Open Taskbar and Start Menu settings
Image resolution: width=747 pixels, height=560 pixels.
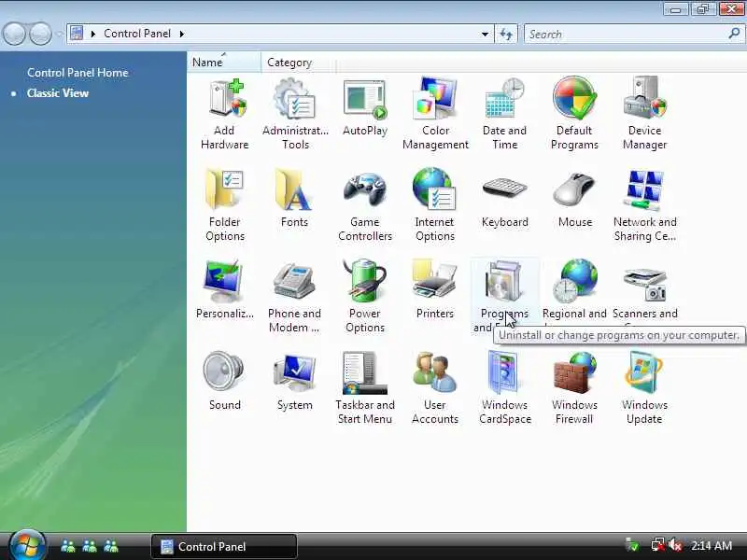coord(365,387)
